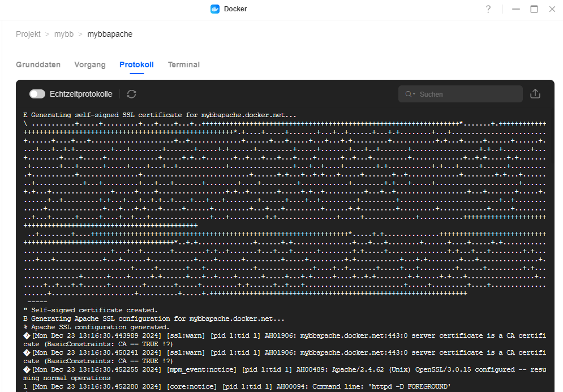Select the Protokoll tab
Image resolution: width=563 pixels, height=392 pixels.
(x=136, y=64)
